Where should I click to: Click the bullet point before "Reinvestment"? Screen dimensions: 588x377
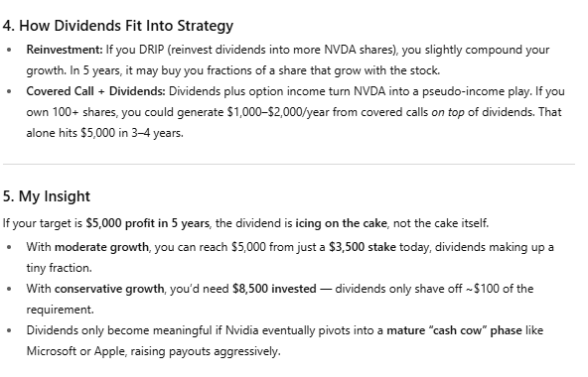[9, 50]
